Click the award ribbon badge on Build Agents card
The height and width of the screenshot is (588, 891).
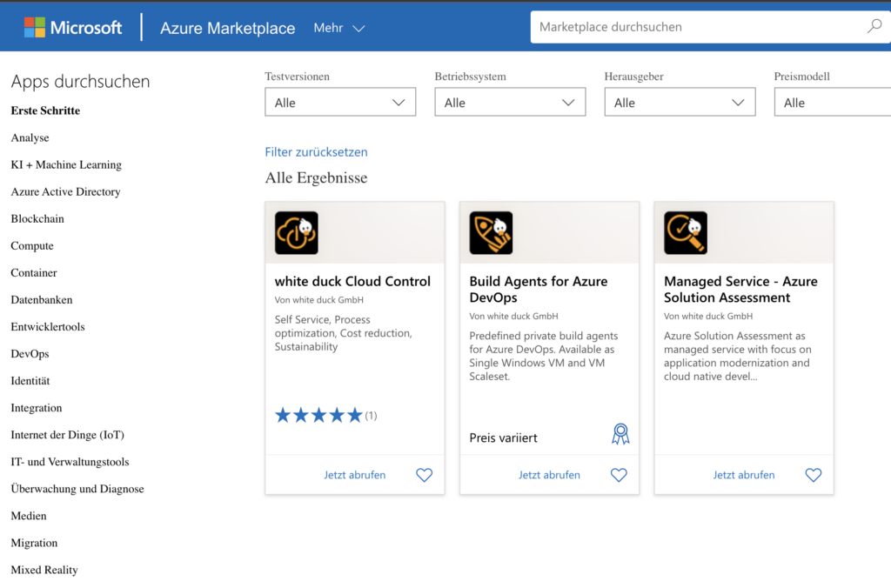click(x=620, y=434)
